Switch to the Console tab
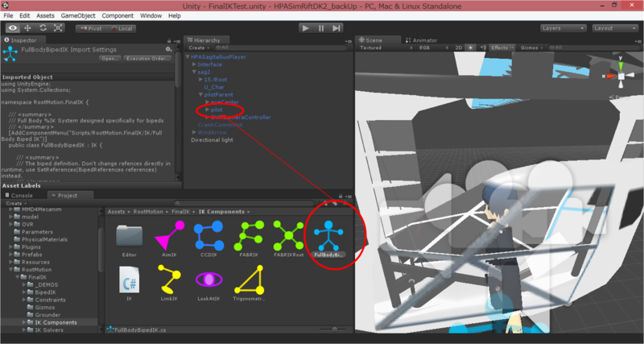The height and width of the screenshot is (344, 644). (19, 196)
